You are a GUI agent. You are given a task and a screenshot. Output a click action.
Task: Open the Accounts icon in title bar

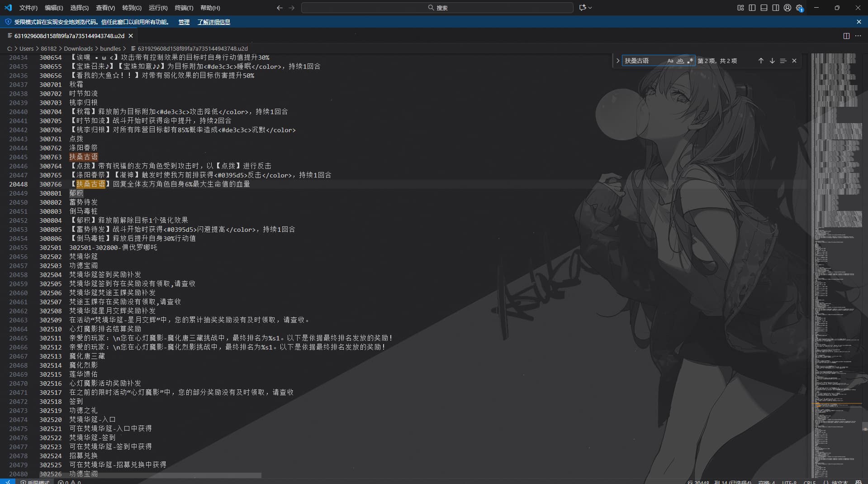tap(787, 8)
